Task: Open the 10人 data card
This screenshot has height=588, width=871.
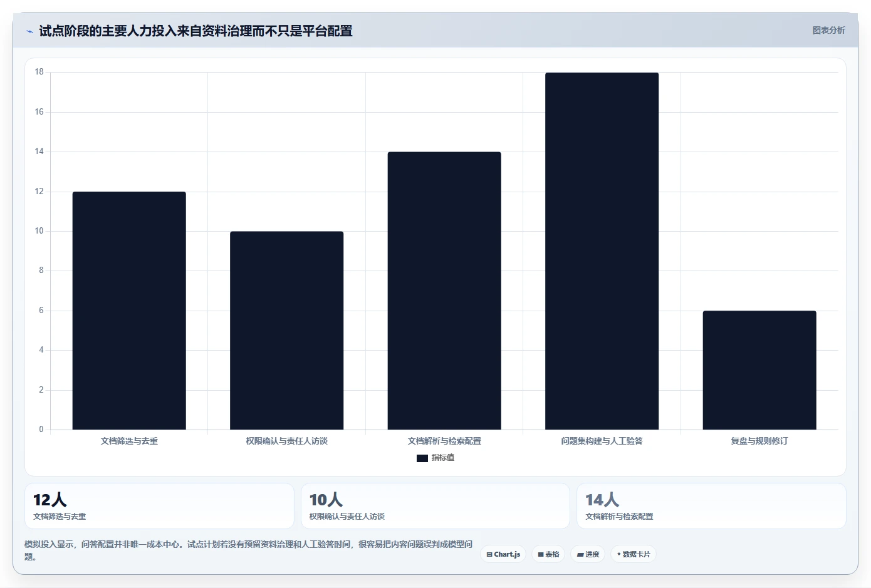Action: pos(435,506)
